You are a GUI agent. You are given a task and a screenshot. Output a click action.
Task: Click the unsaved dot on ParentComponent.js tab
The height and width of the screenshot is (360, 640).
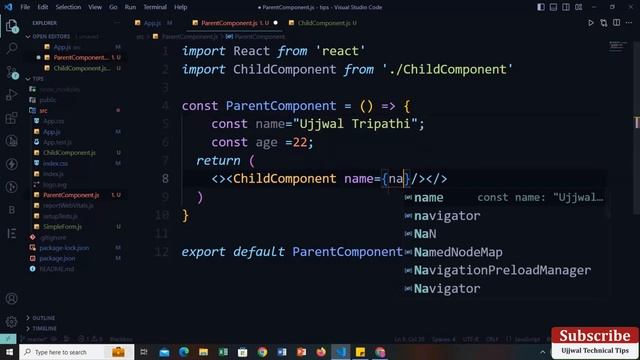[276, 23]
